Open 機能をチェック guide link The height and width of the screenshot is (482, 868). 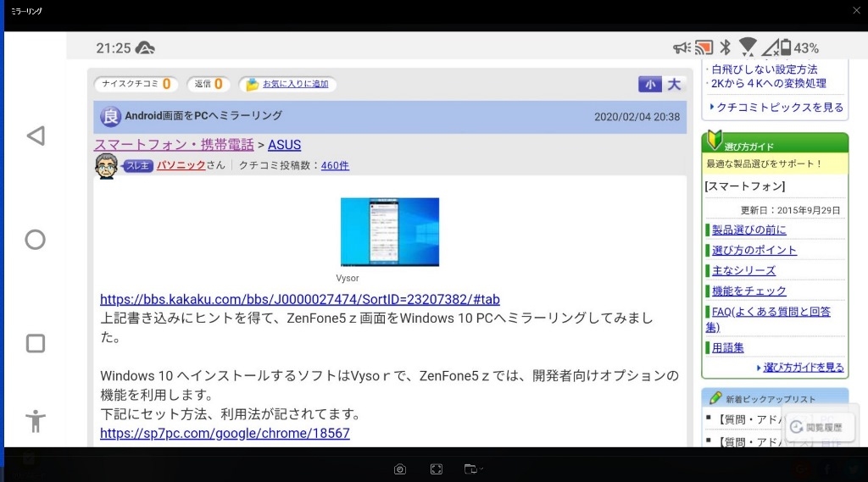tap(749, 291)
